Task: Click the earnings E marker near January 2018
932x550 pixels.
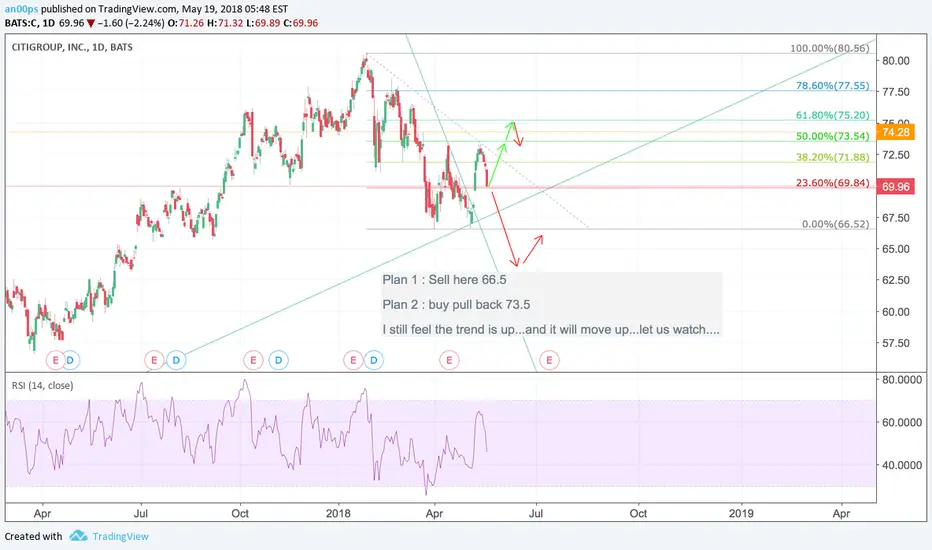Action: [353, 360]
